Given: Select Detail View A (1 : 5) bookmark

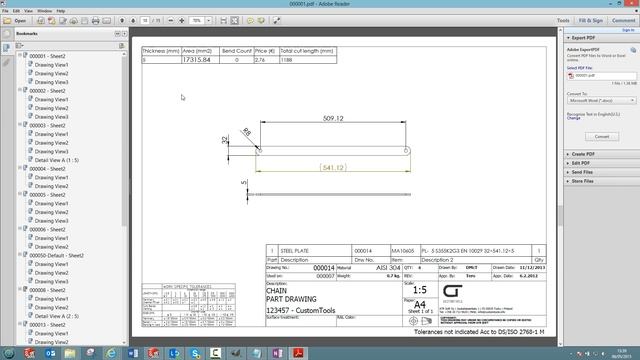Looking at the screenshot, I should pos(57,160).
